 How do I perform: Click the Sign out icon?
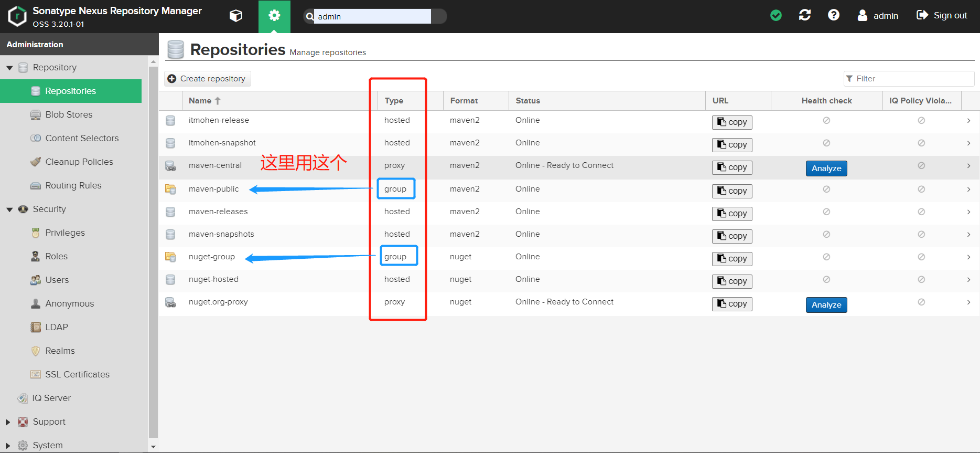(922, 15)
